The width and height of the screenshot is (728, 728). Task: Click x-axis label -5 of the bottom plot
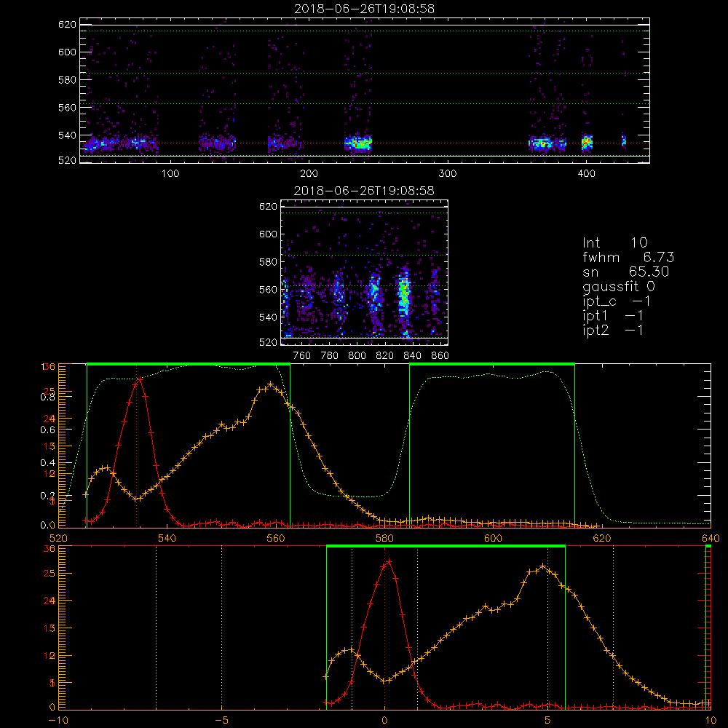pyautogui.click(x=222, y=721)
